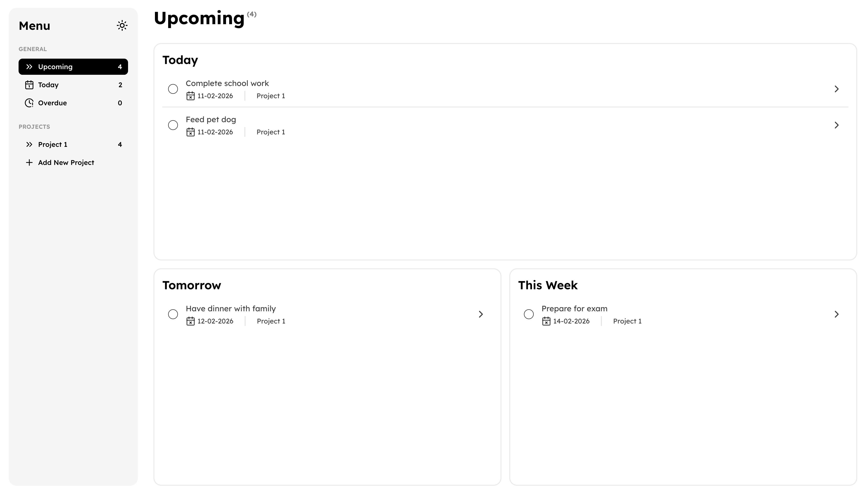This screenshot has width=868, height=496.
Task: Expand details arrow for Complete school work
Action: tap(836, 89)
